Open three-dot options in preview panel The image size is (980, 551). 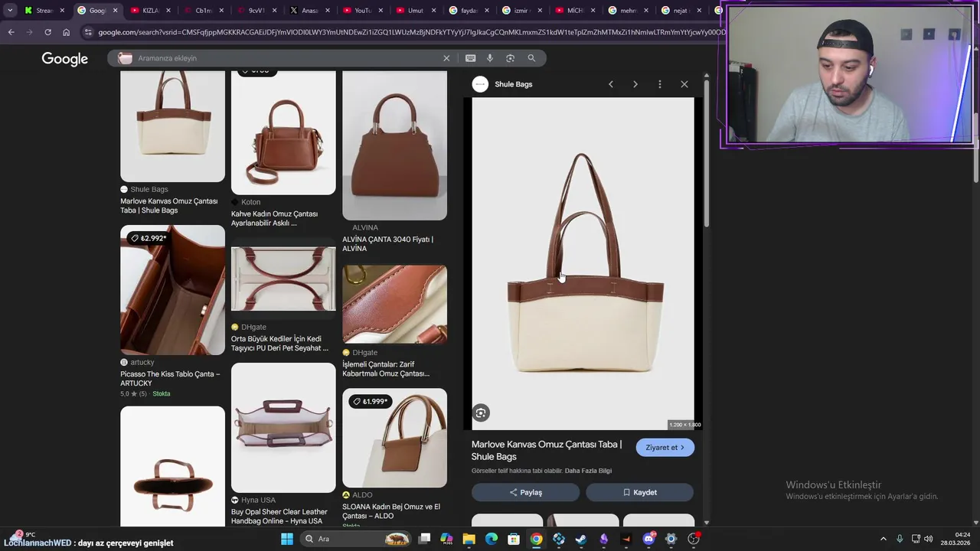659,84
